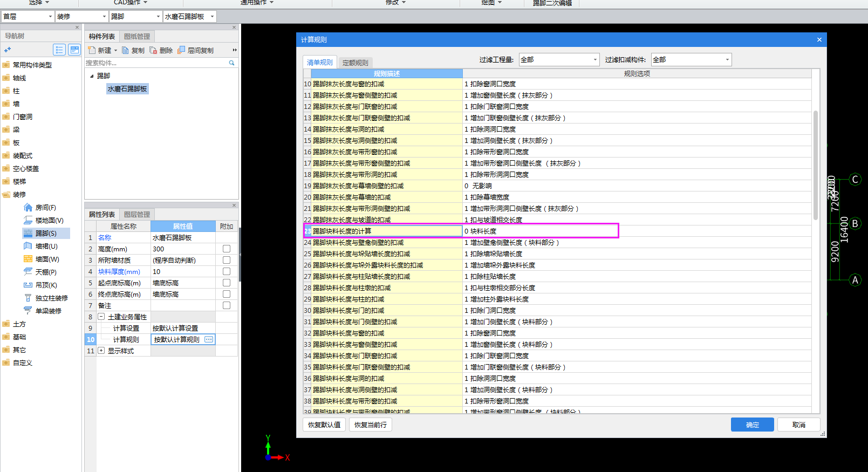
Task: Tick the 附加 checkbox for 备注
Action: (227, 305)
